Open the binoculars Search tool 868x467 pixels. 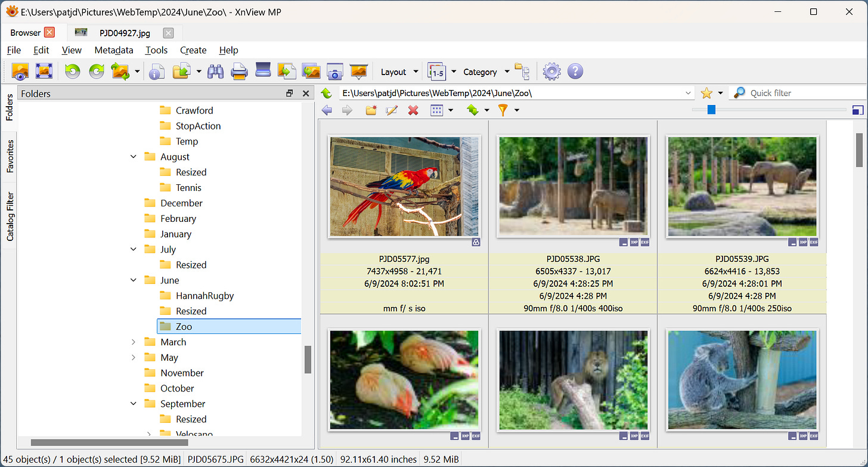point(215,72)
